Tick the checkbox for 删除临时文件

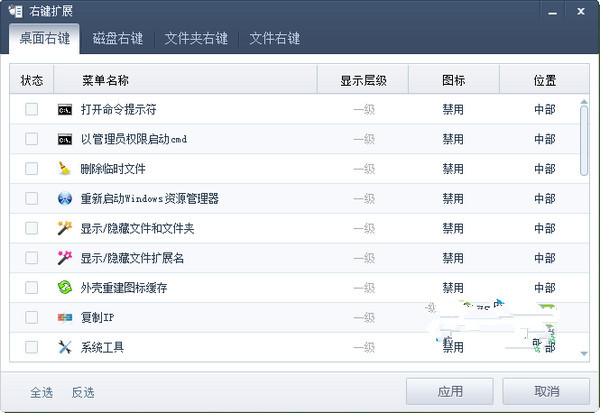coord(31,168)
